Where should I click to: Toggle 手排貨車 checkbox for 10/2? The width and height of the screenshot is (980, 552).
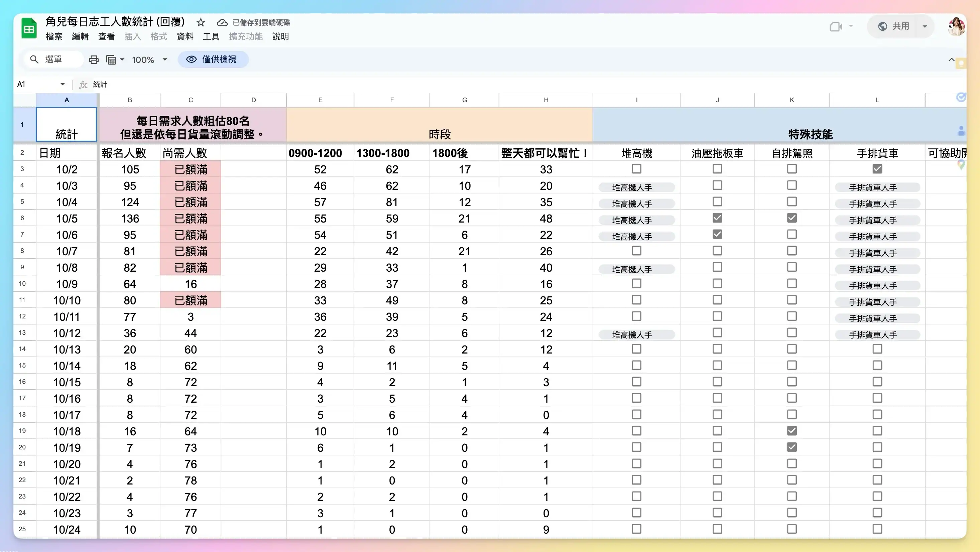(x=877, y=169)
